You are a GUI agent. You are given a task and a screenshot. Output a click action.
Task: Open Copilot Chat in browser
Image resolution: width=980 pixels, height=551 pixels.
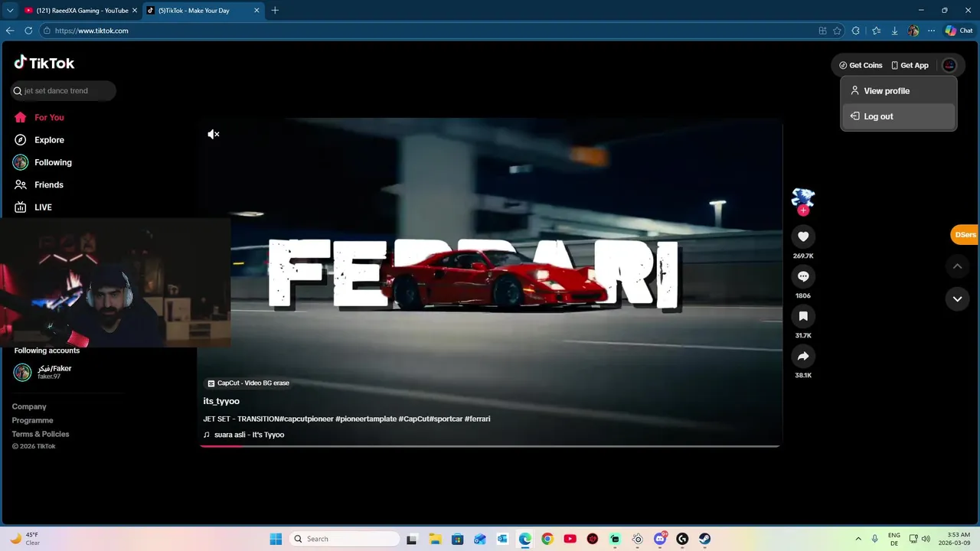click(x=959, y=31)
